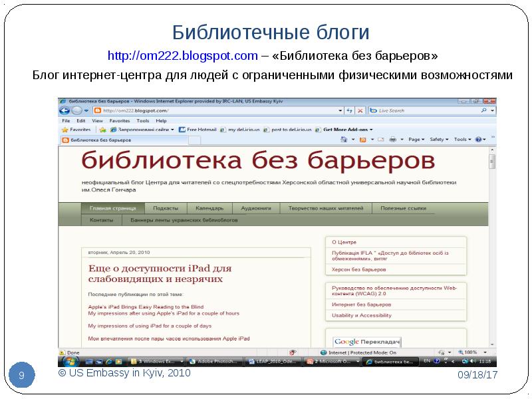Viewport: 532px width, 399px height.
Task: Select the Подкасты navigation tab
Action: pyautogui.click(x=166, y=208)
